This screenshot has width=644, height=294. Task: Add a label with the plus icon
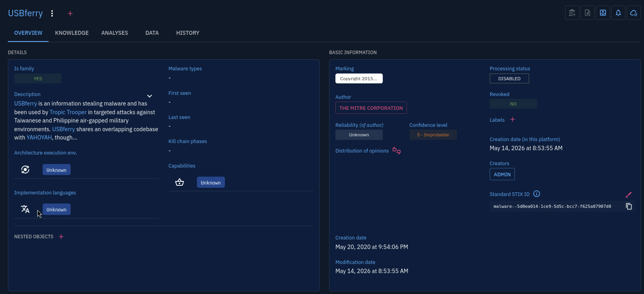[513, 120]
